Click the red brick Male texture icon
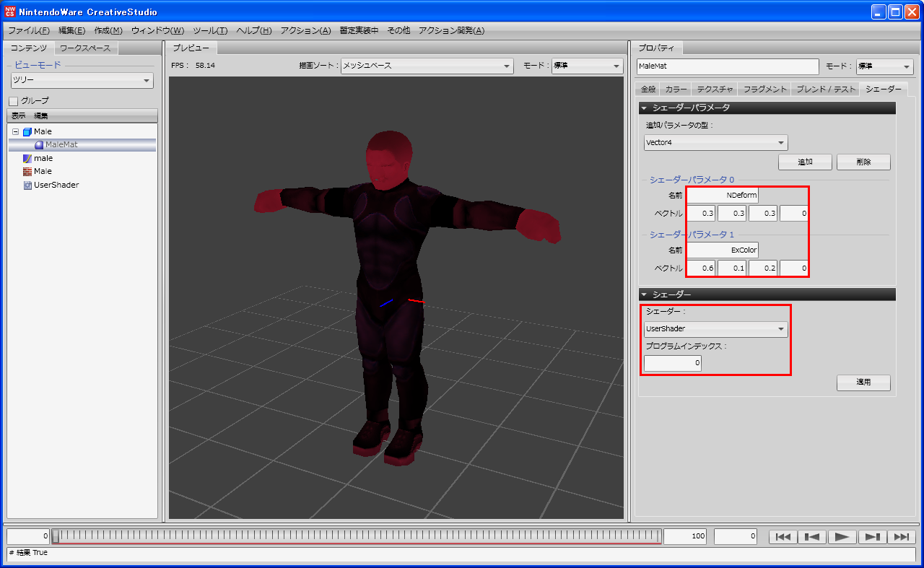Image resolution: width=924 pixels, height=568 pixels. tap(27, 171)
